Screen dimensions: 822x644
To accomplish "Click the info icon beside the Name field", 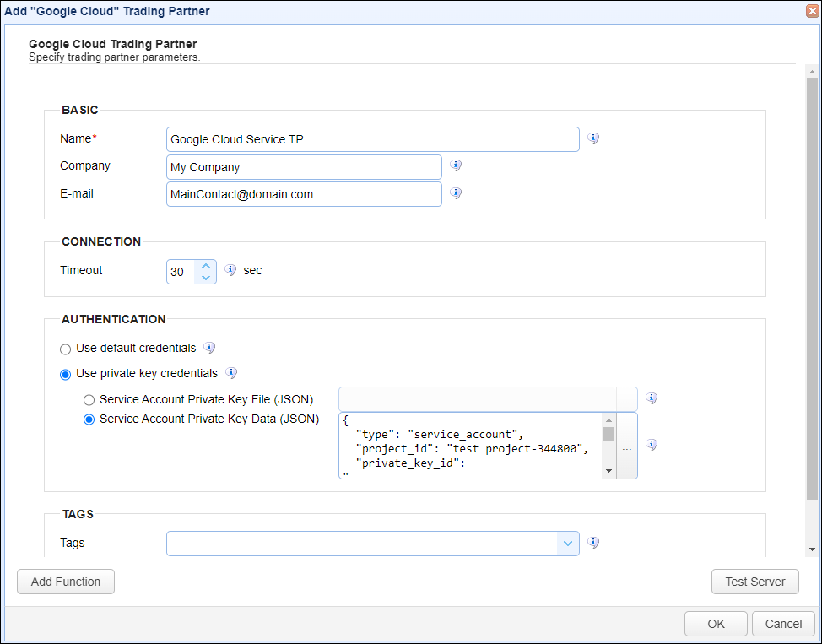I will pyautogui.click(x=593, y=138).
